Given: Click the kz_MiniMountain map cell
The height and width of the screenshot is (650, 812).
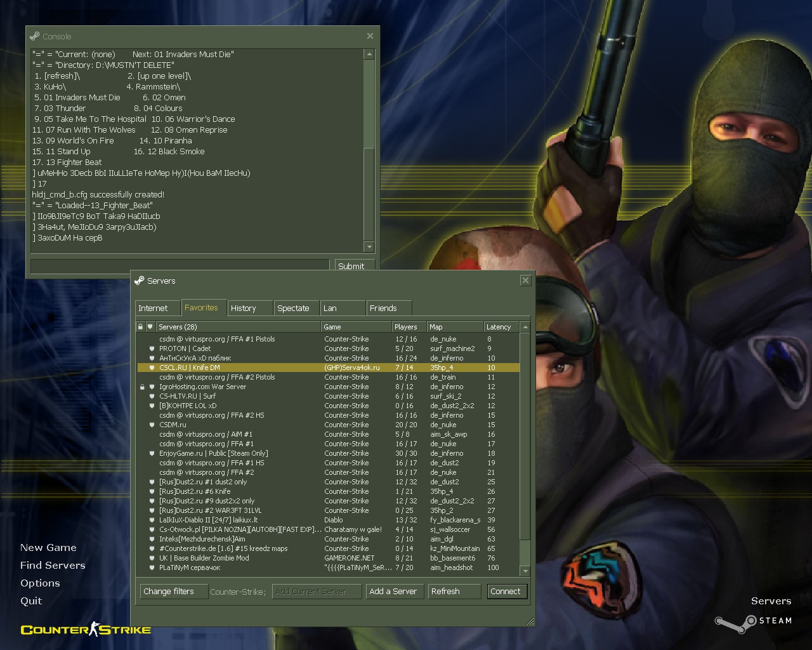Looking at the screenshot, I should coord(455,548).
